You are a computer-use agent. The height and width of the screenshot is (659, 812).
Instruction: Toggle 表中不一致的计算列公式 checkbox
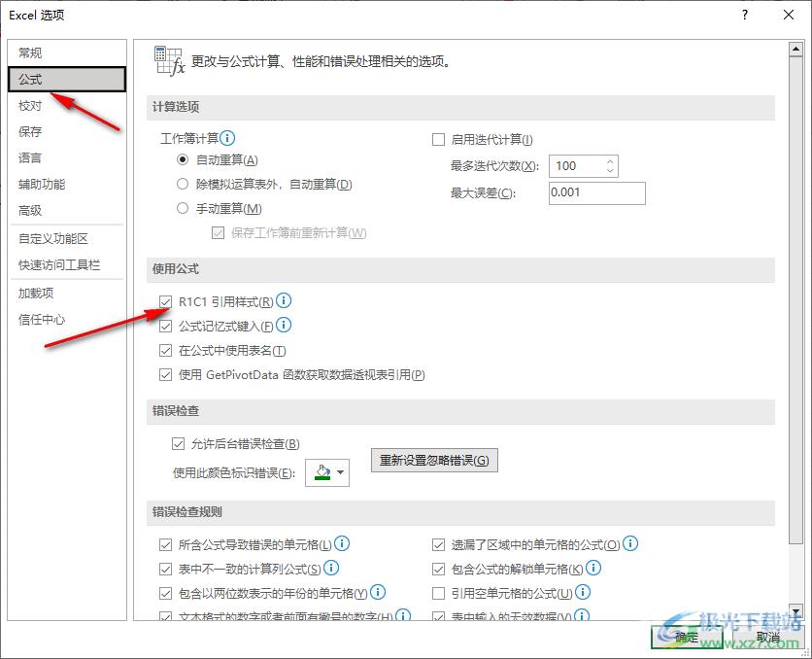point(165,569)
